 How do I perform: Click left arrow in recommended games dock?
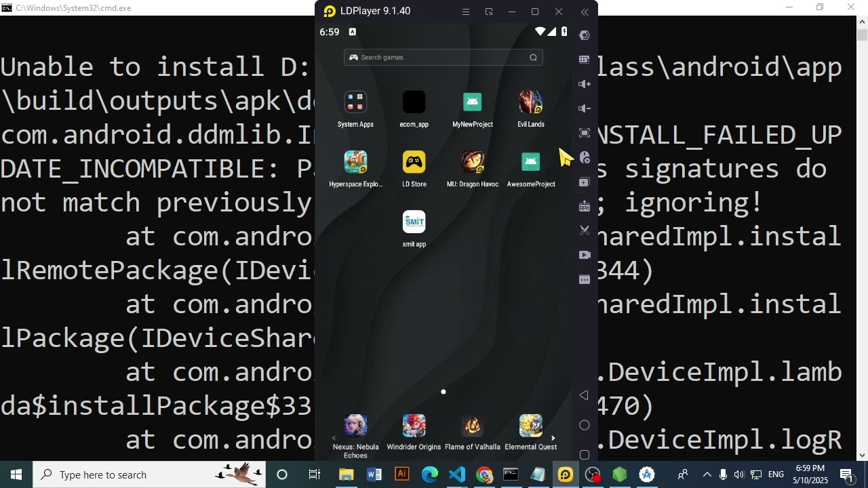pos(334,439)
